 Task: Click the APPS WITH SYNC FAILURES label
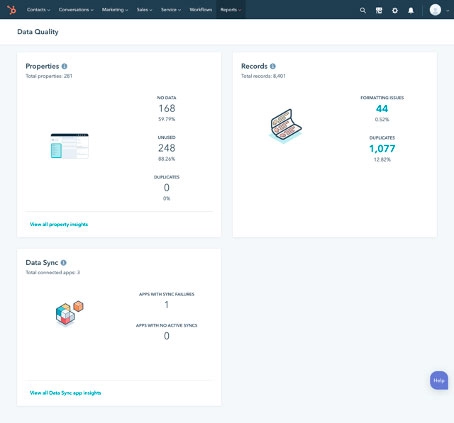point(167,294)
